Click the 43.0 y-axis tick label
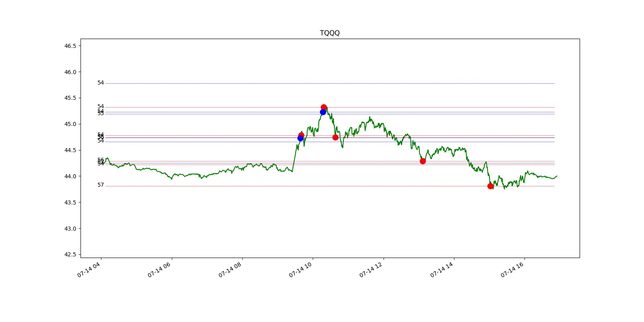 coord(70,229)
